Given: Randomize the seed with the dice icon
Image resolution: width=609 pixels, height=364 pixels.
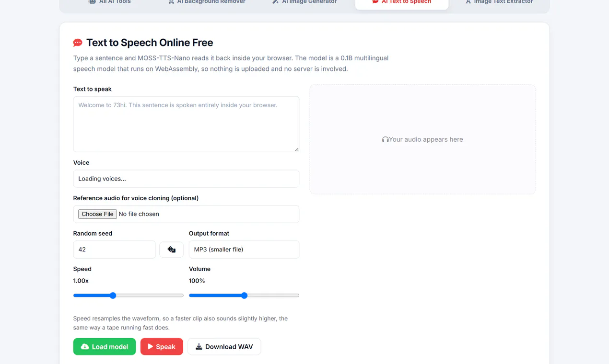Looking at the screenshot, I should [171, 250].
